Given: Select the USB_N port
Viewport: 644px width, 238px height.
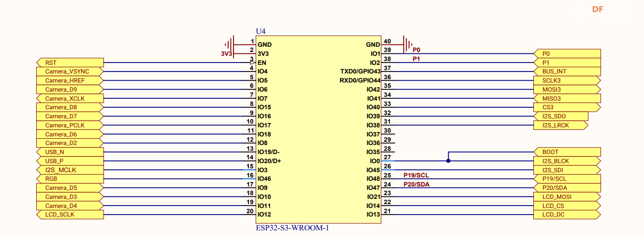Looking at the screenshot, I should tap(70, 152).
